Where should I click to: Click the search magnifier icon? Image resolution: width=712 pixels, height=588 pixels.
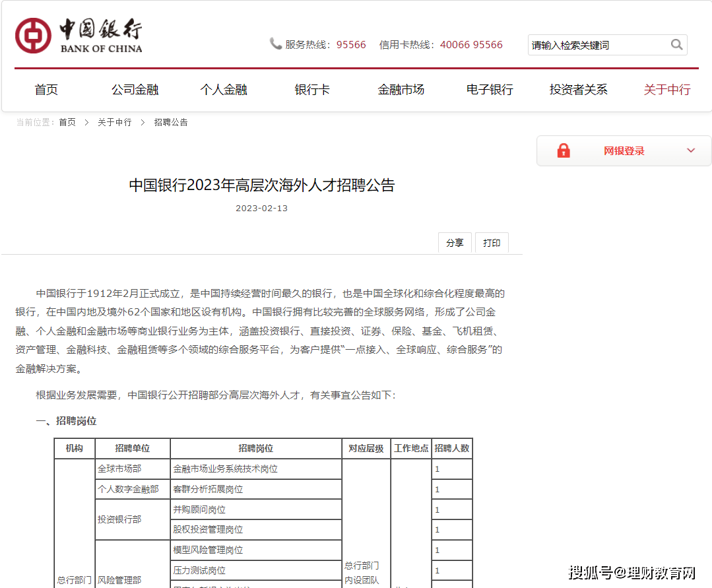tap(676, 44)
